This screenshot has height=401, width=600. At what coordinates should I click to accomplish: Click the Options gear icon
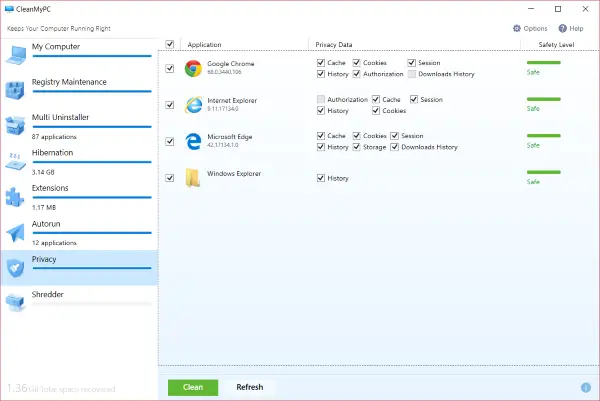[517, 28]
